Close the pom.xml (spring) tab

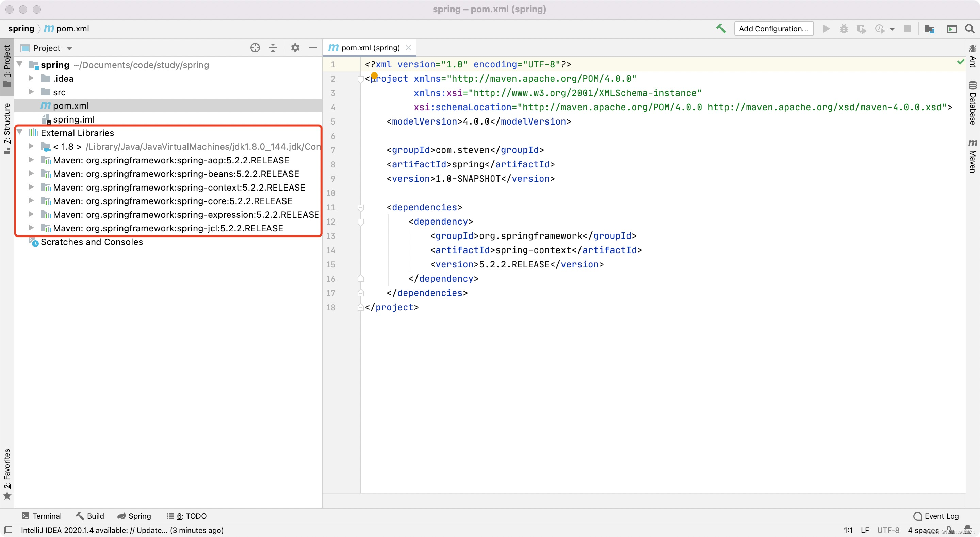(x=408, y=48)
